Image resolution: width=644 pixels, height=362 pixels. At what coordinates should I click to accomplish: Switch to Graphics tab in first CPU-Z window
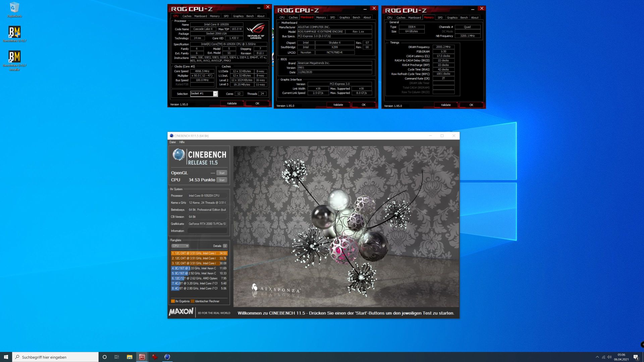click(238, 16)
